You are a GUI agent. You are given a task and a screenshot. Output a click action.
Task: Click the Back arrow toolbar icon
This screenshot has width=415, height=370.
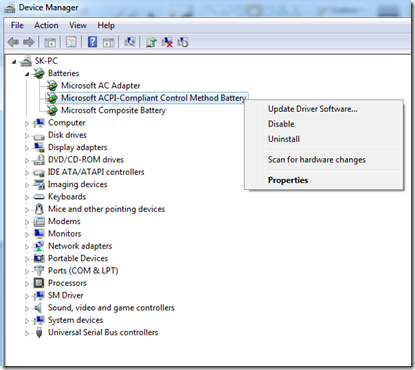13,42
